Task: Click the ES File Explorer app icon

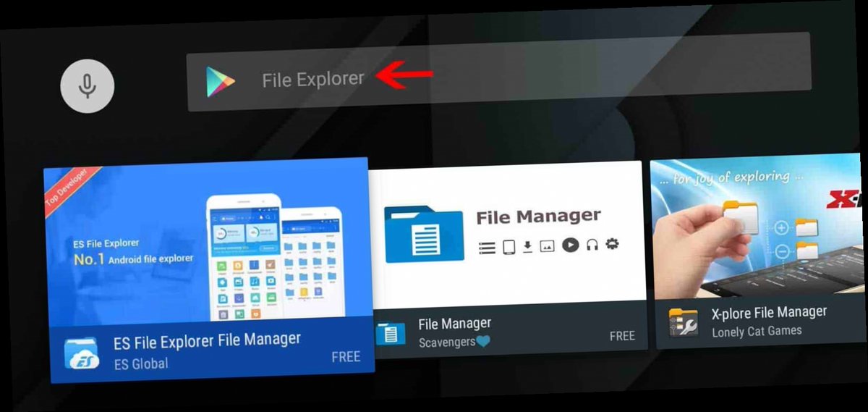Action: click(x=82, y=354)
